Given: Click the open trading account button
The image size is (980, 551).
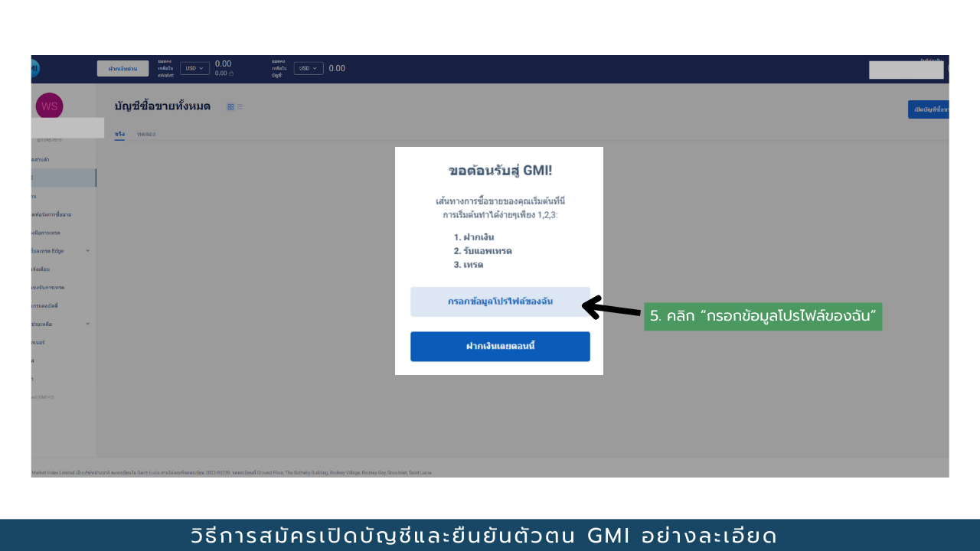Looking at the screenshot, I should 929,109.
